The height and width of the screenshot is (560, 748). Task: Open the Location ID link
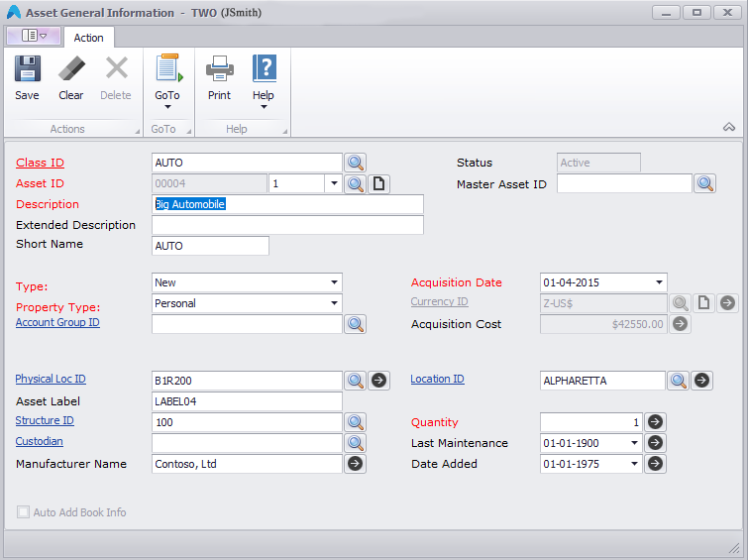[438, 379]
